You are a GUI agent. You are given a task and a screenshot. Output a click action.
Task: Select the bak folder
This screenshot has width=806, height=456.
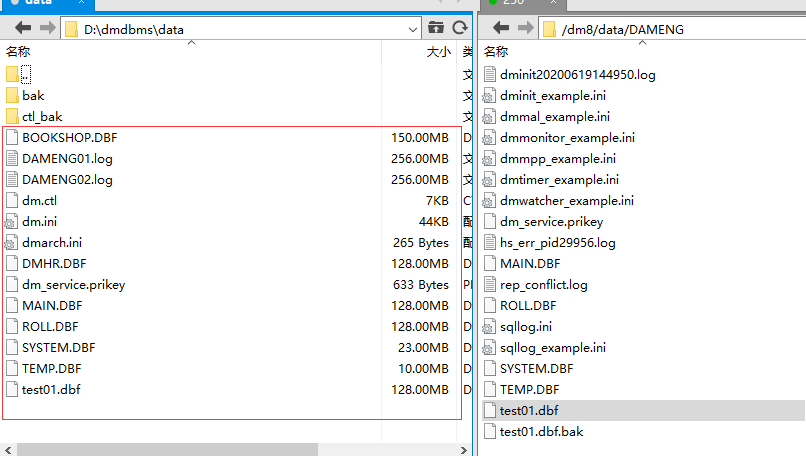[x=33, y=96]
